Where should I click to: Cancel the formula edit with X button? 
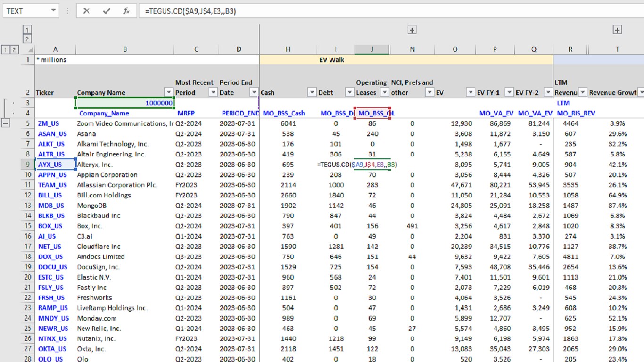pos(86,11)
